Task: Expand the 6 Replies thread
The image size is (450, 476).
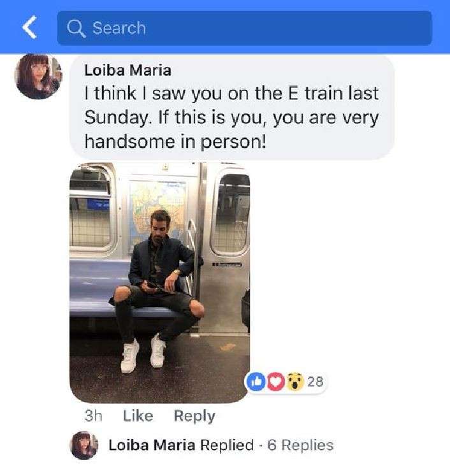Action: click(x=300, y=445)
